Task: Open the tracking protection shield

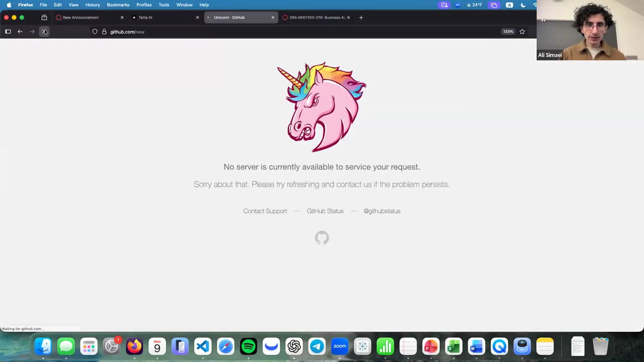Action: coord(95,32)
